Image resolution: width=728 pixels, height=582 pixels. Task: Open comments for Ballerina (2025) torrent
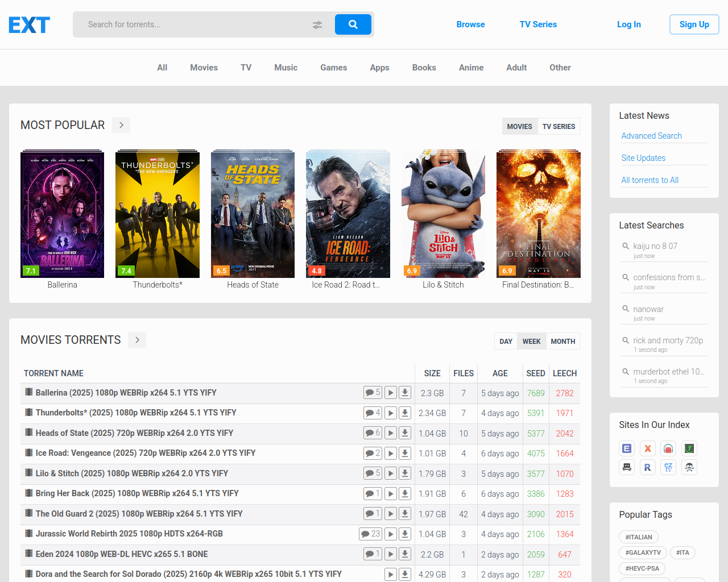coord(373,393)
